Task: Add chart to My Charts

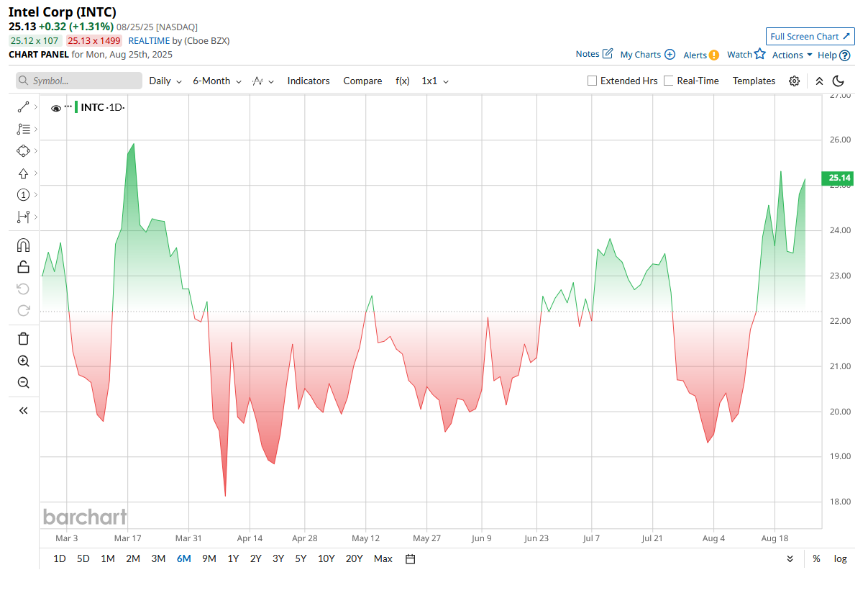Action: pyautogui.click(x=647, y=54)
